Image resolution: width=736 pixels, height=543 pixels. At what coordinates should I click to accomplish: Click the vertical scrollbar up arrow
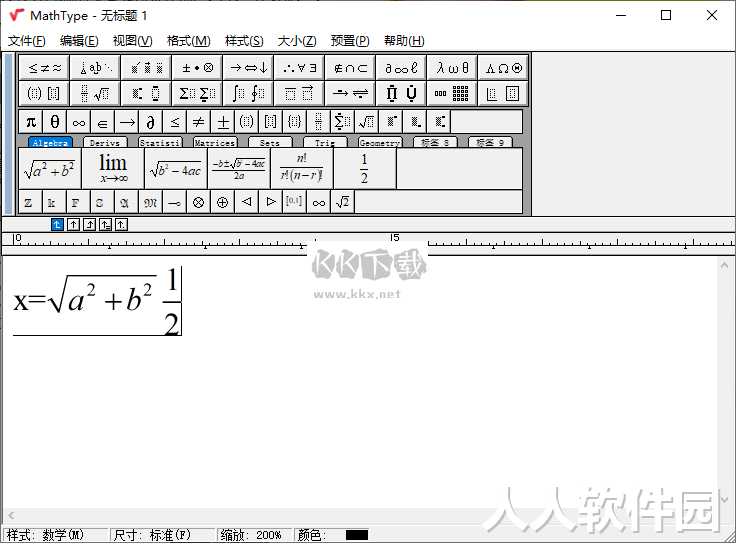click(724, 265)
